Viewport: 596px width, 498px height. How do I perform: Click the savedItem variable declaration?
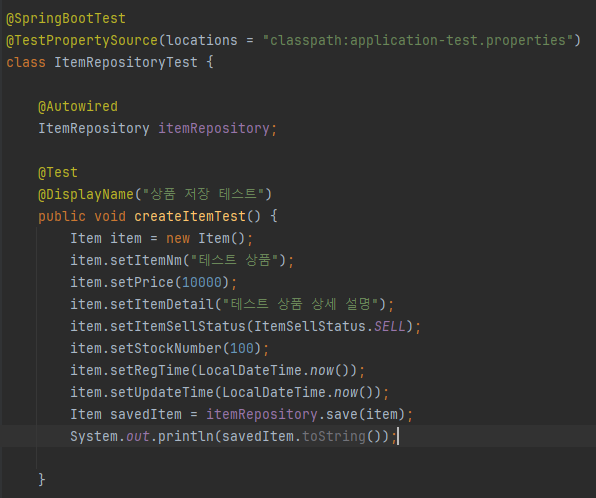coord(146,415)
